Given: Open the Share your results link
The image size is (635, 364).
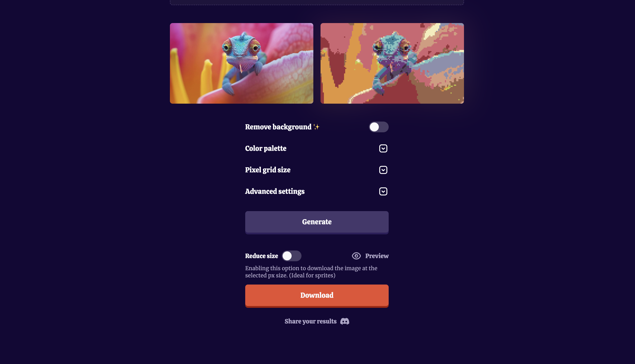Looking at the screenshot, I should pos(317,321).
